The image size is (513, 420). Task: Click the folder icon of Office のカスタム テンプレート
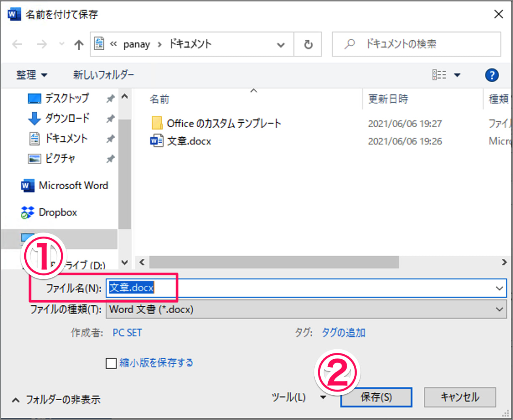157,123
